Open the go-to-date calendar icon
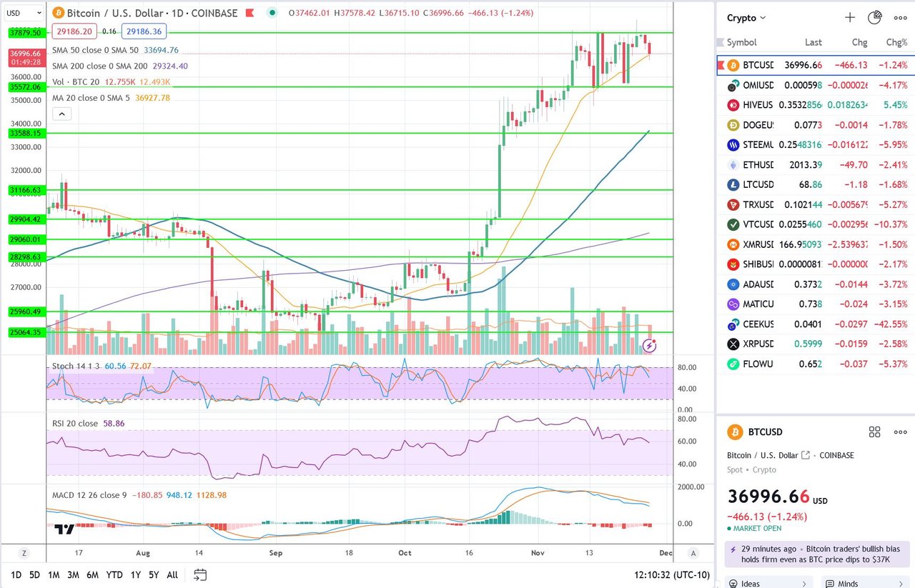This screenshot has width=915, height=588. (200, 574)
